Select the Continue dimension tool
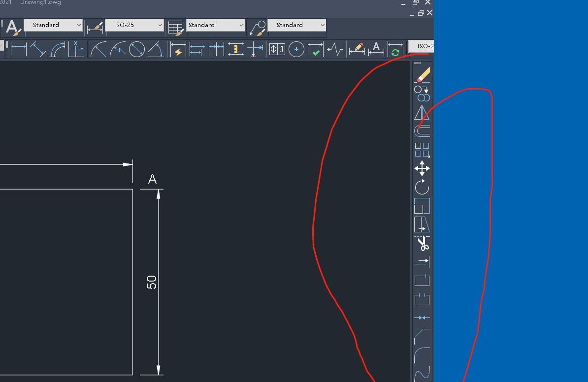Screen dimensions: 588x382 point(216,49)
